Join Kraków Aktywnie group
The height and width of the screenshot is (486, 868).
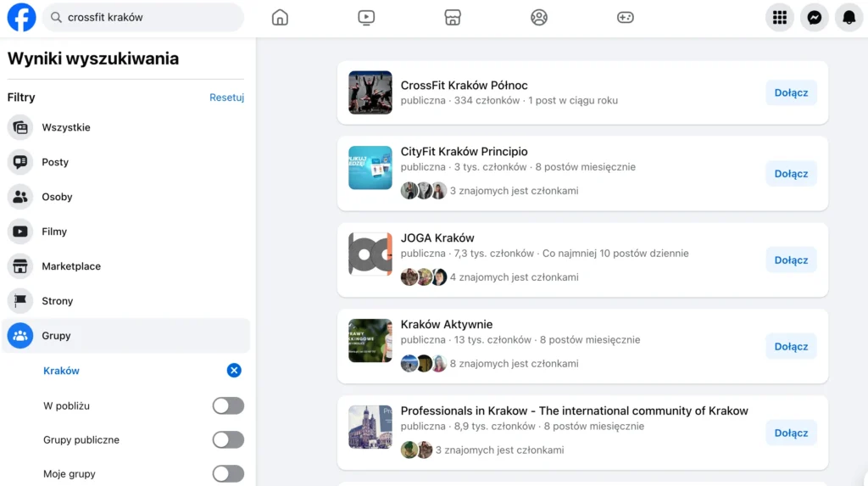coord(791,346)
